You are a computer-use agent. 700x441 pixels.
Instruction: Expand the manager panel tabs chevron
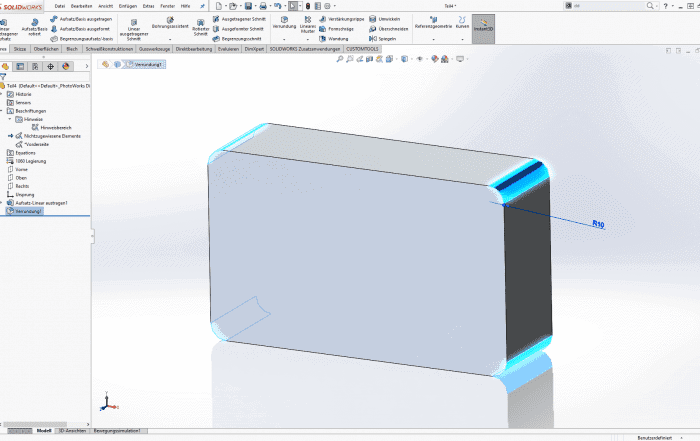click(87, 67)
